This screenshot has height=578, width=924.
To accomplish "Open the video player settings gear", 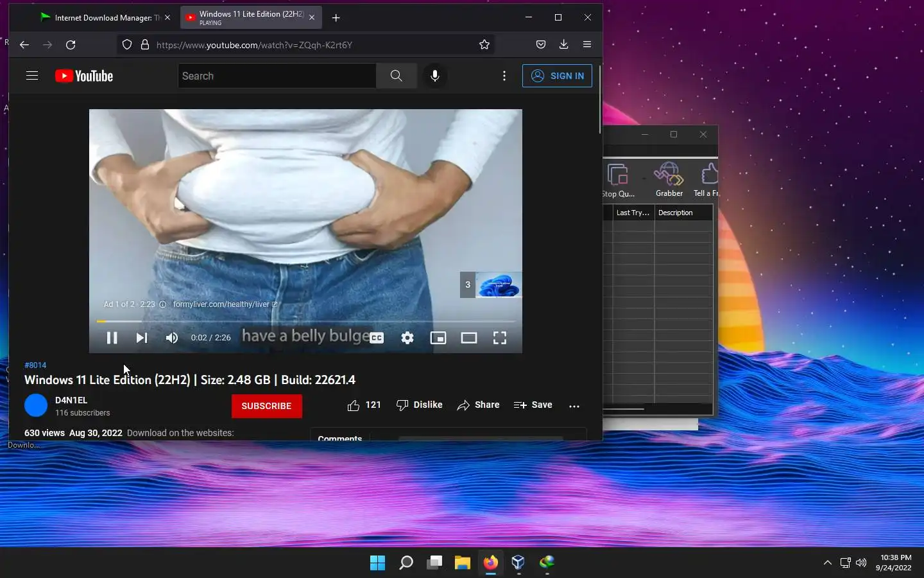I will (407, 338).
